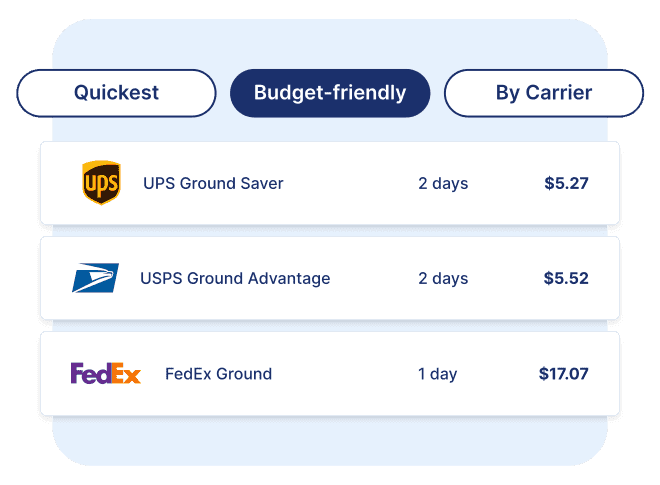Click USPS 2 days delivery time
The image size is (660, 485).
443,278
